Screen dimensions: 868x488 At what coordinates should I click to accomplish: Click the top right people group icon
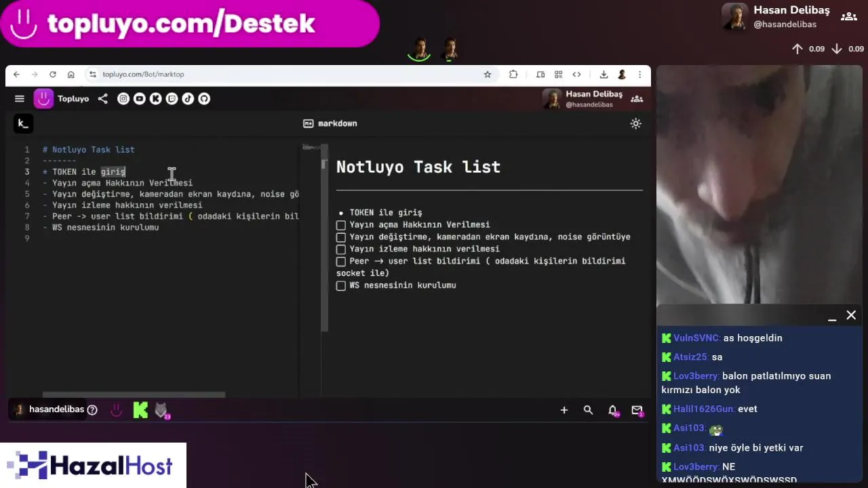coord(848,16)
